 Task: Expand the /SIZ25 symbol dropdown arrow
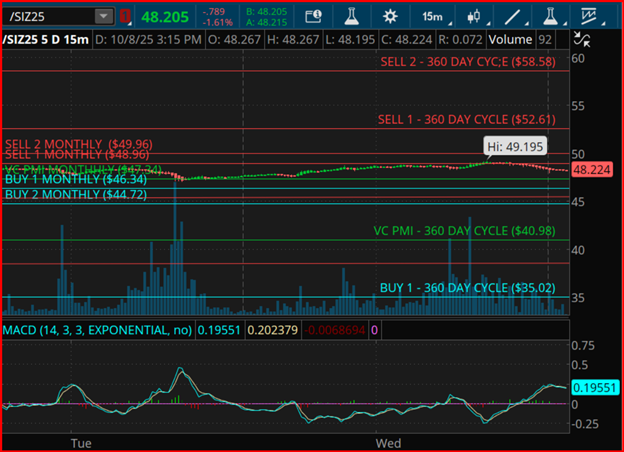pyautogui.click(x=104, y=17)
